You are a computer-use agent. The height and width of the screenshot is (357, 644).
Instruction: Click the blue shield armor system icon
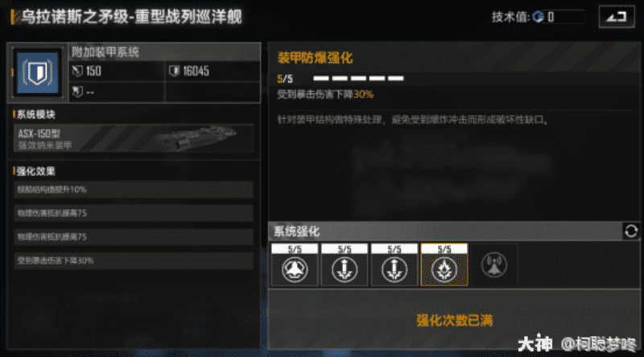[37, 72]
